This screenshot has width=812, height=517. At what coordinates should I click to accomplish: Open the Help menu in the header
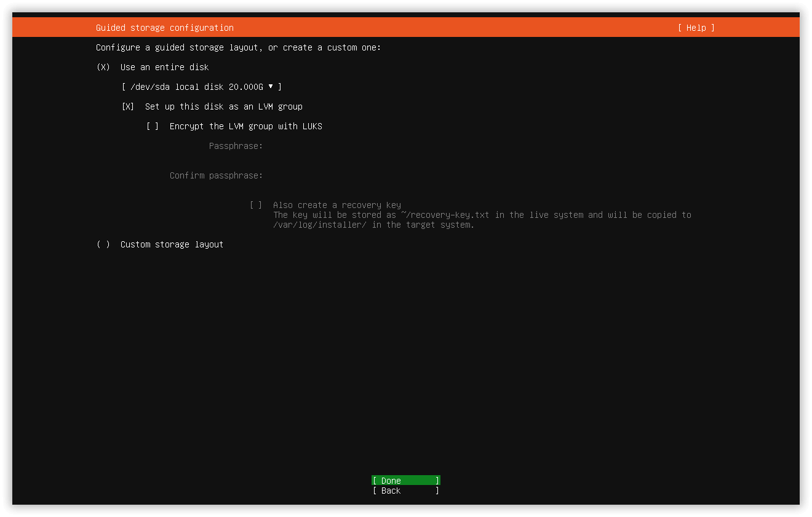click(x=696, y=28)
